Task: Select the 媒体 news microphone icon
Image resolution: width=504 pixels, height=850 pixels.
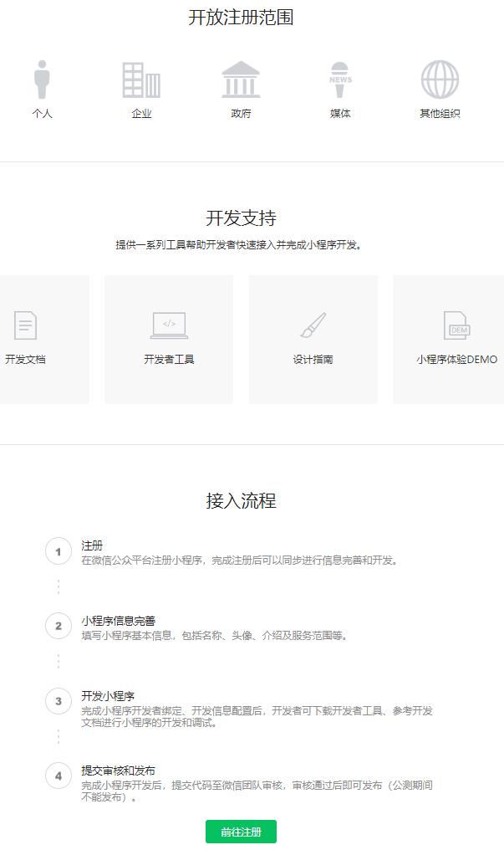Action: tap(340, 80)
